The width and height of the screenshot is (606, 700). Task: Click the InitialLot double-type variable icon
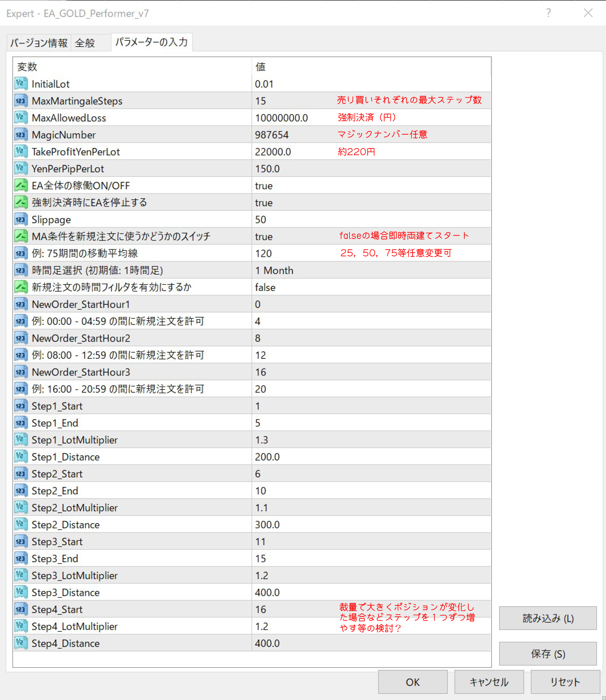tap(20, 84)
